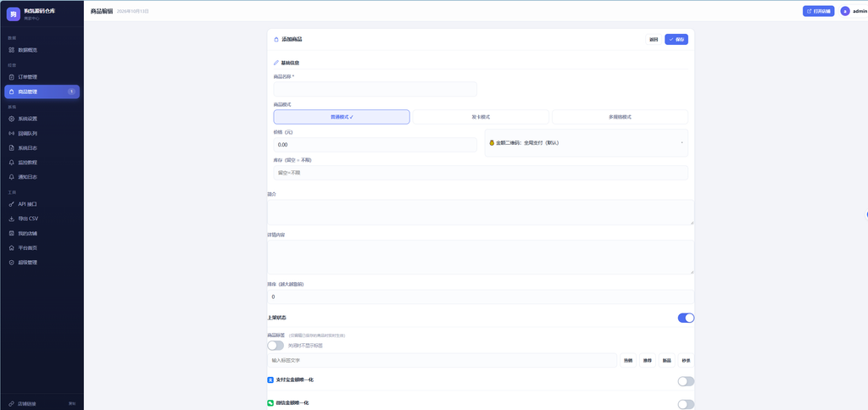
Task: Select 多规格模式 product mode
Action: click(x=620, y=117)
